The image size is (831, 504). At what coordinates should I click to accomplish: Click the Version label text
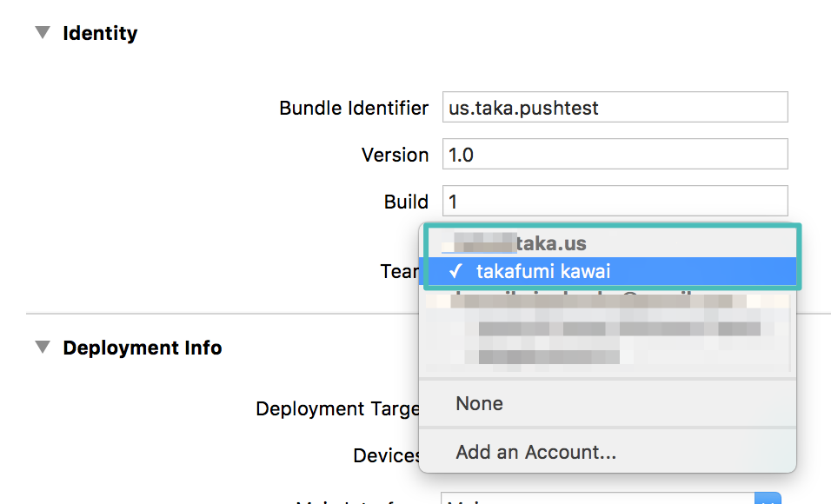tap(395, 155)
